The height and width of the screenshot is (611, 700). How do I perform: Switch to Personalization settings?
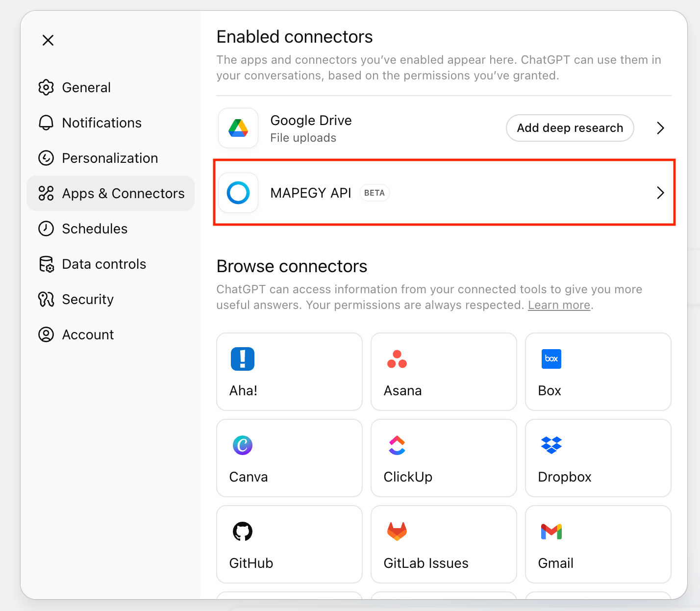pyautogui.click(x=110, y=158)
